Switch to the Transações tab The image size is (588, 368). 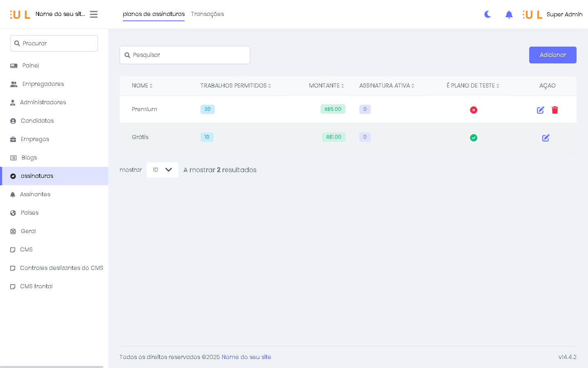(207, 14)
